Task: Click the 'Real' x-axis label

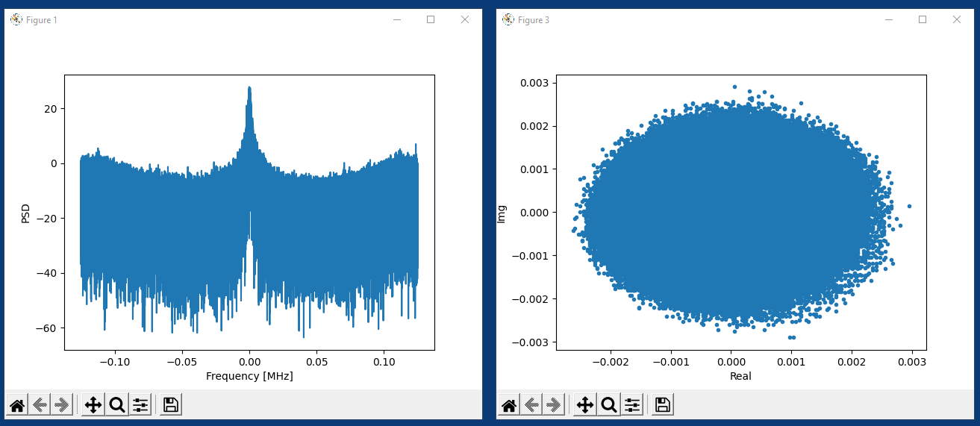Action: (740, 376)
